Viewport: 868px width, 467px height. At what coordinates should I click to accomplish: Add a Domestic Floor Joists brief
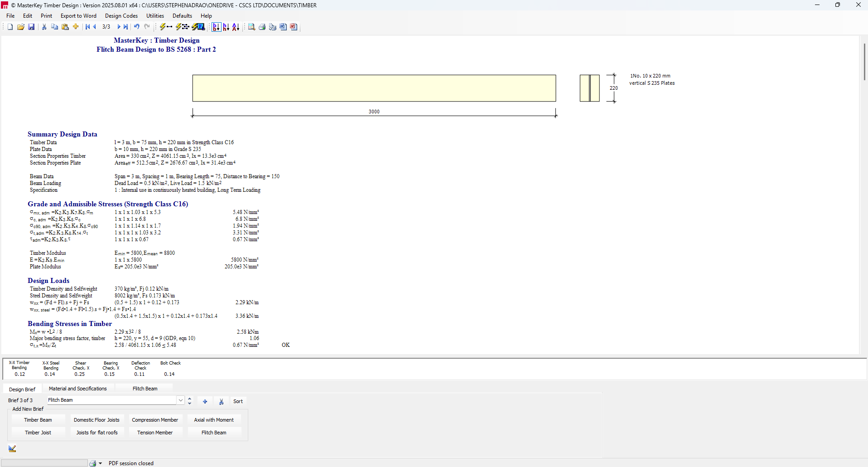coord(96,420)
